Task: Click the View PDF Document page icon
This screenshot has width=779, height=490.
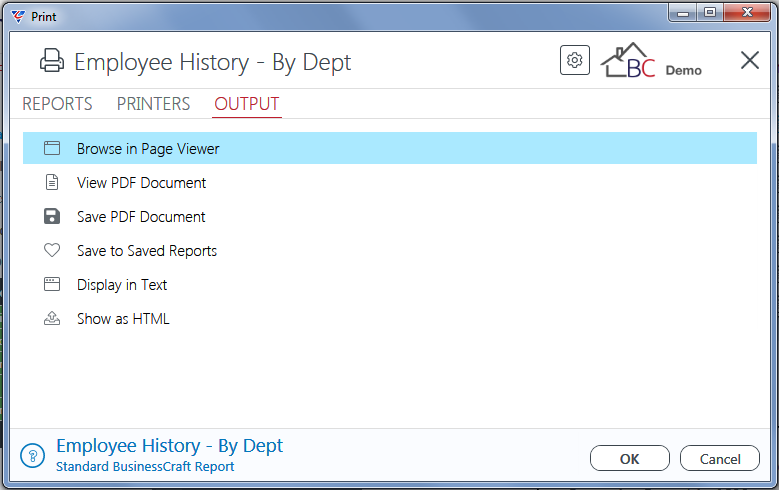Action: pyautogui.click(x=52, y=182)
